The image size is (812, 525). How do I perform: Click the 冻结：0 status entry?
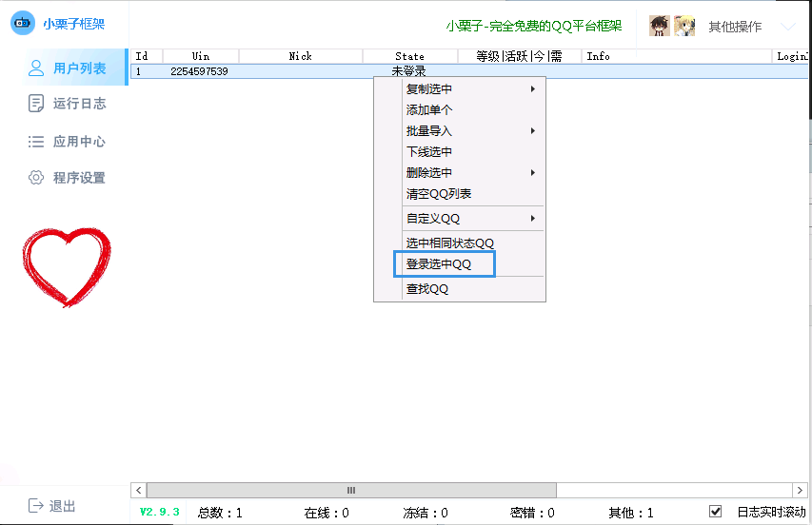click(x=426, y=513)
